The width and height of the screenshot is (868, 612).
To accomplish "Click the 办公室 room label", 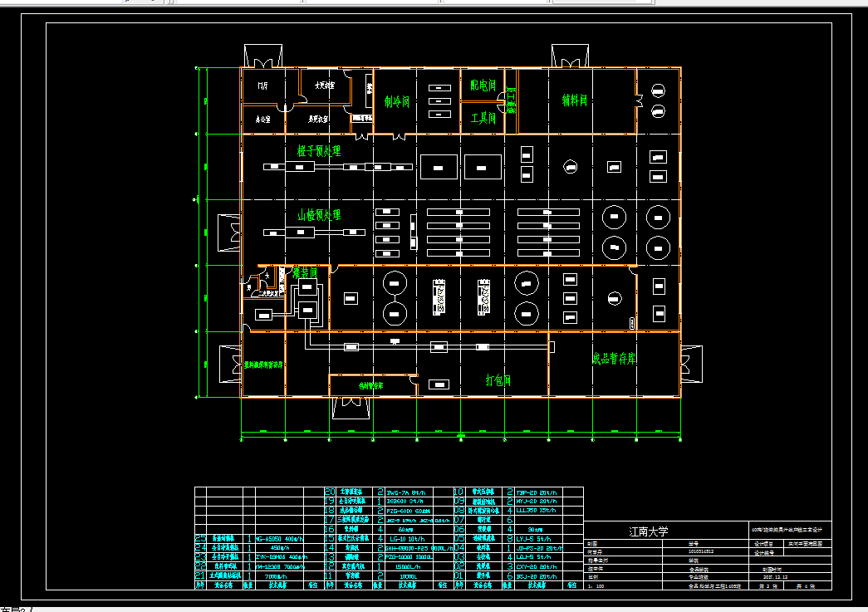I will 263,119.
